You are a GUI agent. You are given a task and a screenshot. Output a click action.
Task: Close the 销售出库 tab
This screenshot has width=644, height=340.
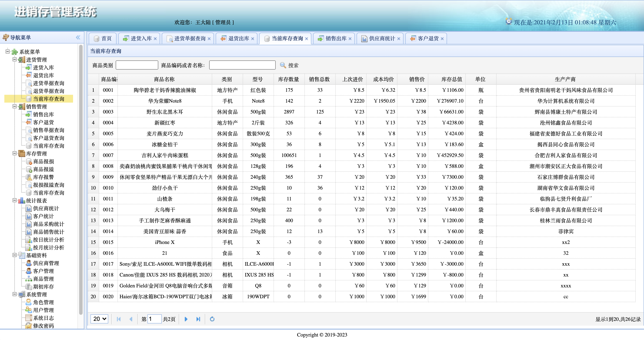(x=350, y=39)
